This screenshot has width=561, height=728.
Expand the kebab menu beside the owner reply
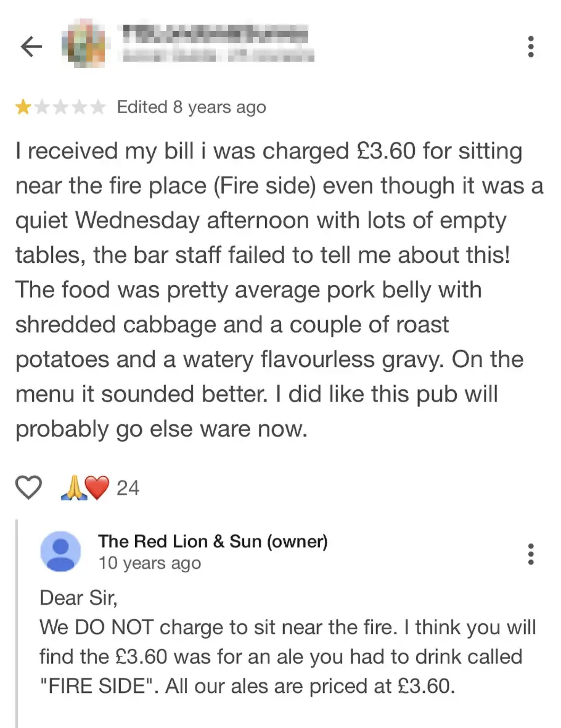coord(531,555)
